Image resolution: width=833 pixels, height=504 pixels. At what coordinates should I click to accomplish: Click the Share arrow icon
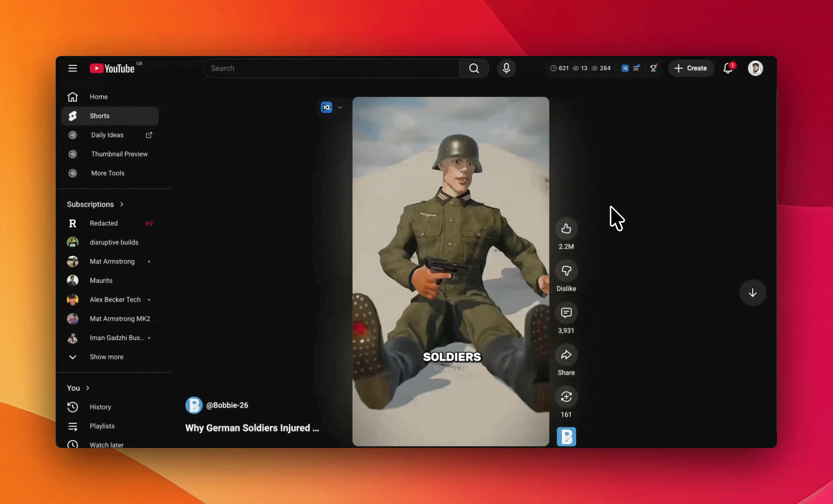tap(566, 355)
